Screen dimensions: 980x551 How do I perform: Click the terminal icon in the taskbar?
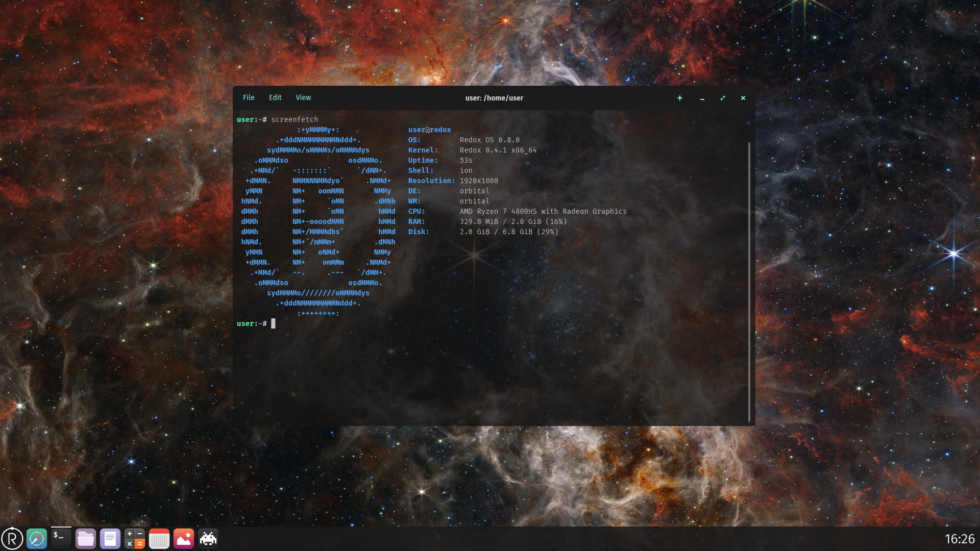tap(61, 539)
